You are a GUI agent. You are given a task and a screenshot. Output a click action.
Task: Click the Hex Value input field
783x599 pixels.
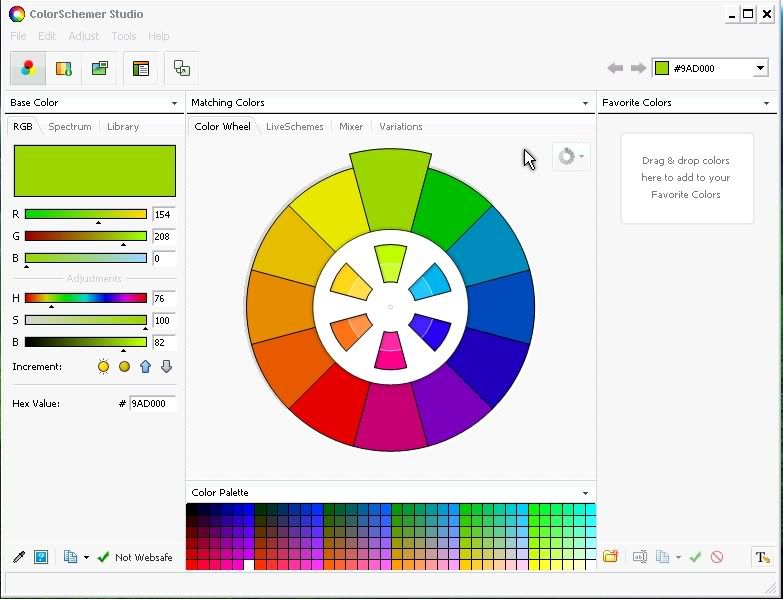click(152, 403)
